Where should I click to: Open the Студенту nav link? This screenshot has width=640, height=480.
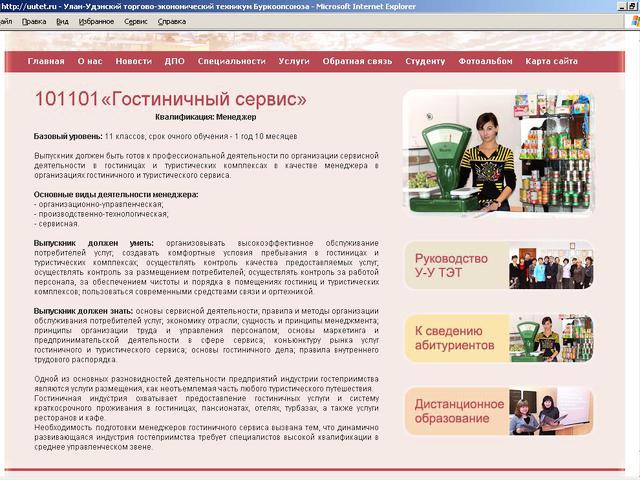pyautogui.click(x=425, y=61)
